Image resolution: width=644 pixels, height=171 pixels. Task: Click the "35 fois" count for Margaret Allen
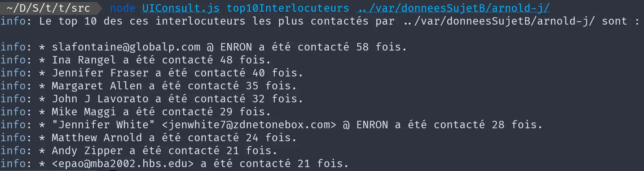tap(271, 86)
